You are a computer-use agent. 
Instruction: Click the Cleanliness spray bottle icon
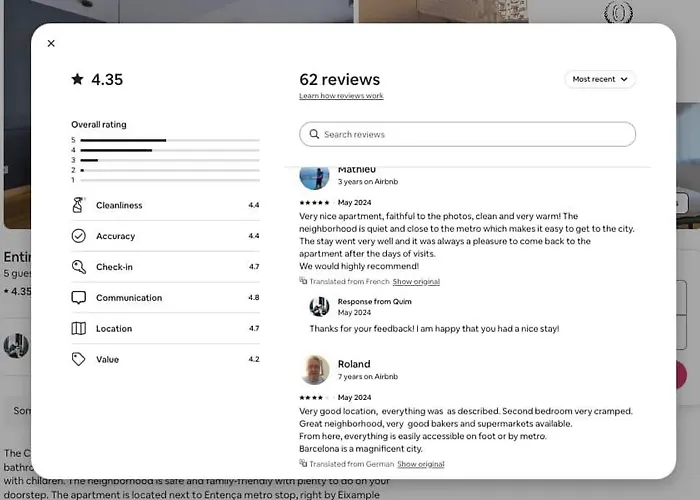[x=78, y=205]
